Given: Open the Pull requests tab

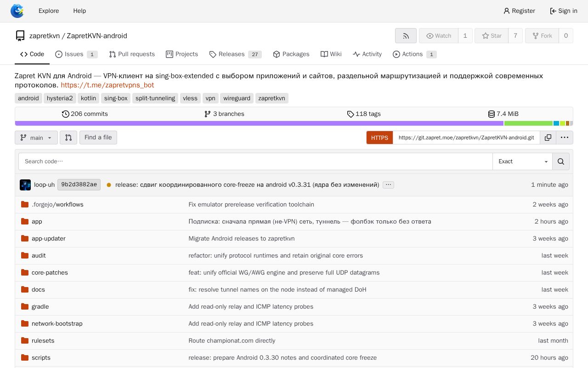Looking at the screenshot, I should tap(132, 54).
